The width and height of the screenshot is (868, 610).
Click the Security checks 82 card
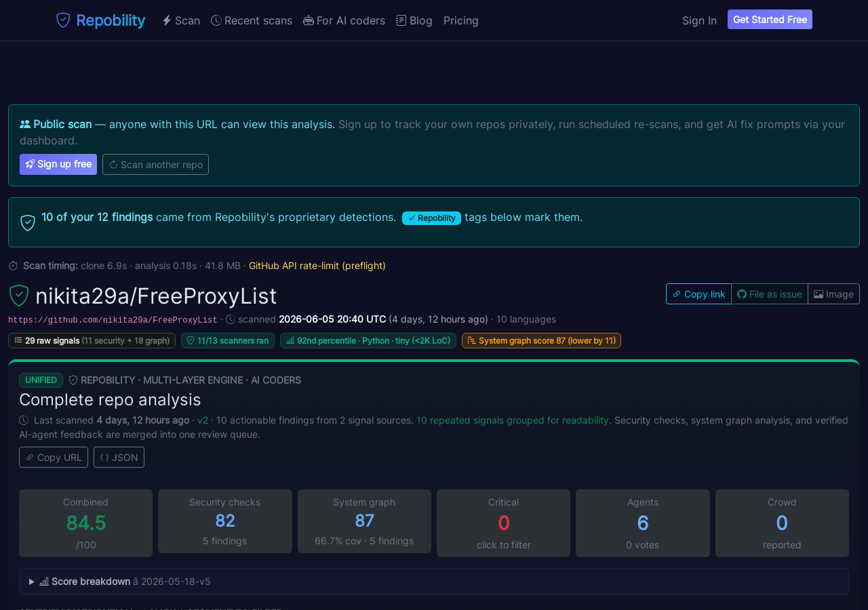coord(225,521)
